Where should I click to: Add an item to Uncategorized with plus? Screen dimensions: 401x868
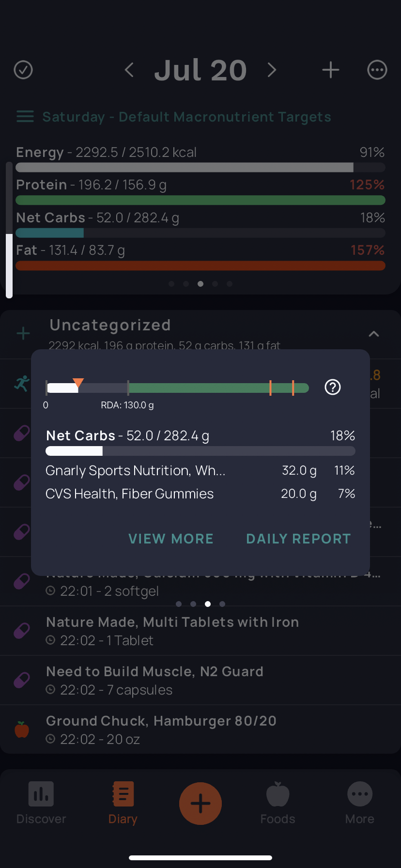23,333
